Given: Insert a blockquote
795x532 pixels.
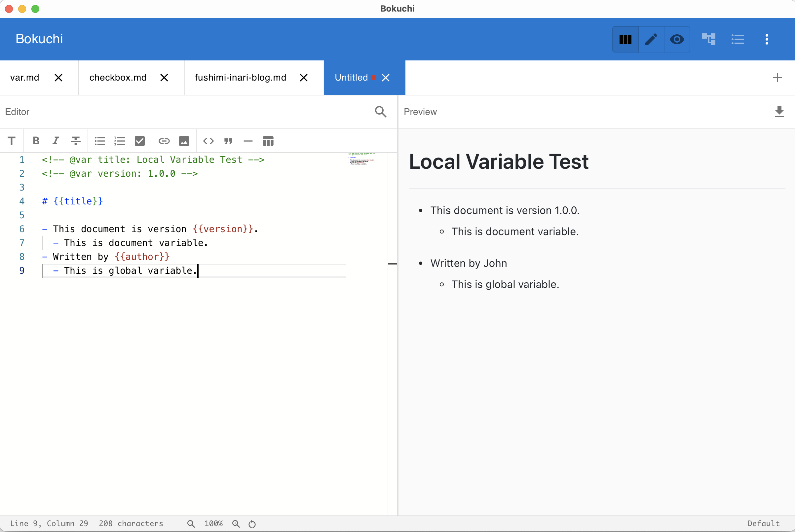Looking at the screenshot, I should pos(228,141).
